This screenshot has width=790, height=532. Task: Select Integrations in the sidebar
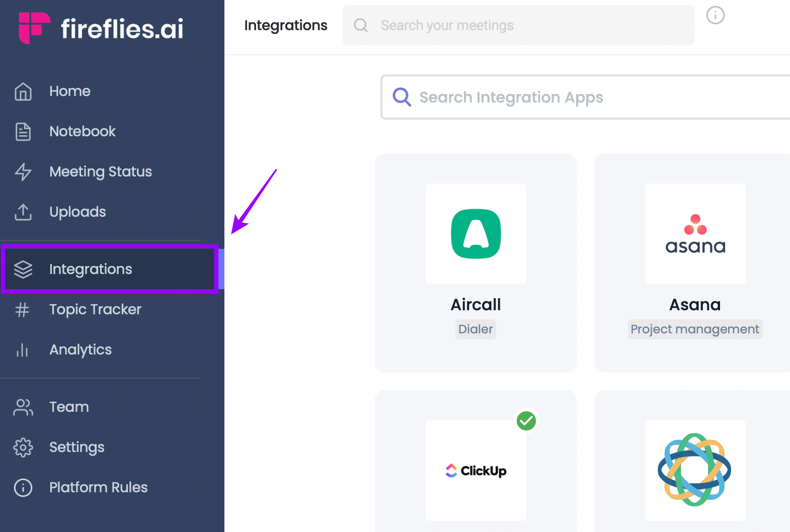pyautogui.click(x=110, y=269)
